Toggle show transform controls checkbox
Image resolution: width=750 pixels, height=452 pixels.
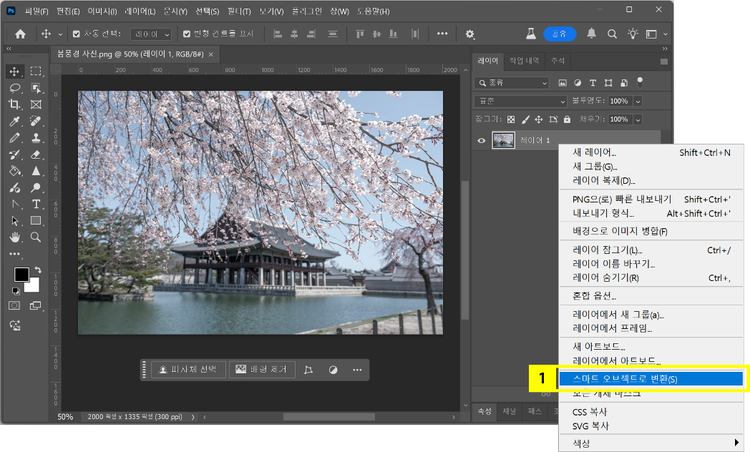(186, 34)
